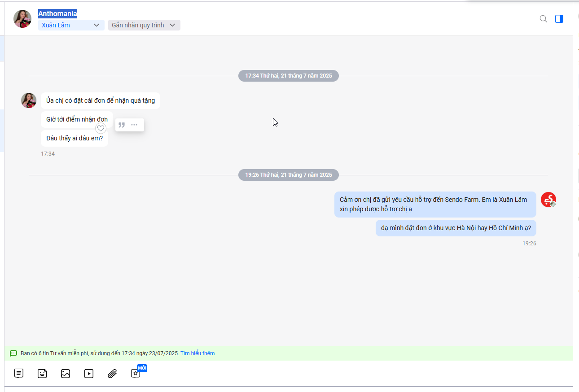Click the 19:26 timestamp under agent messages
Viewport: 579px width, 392px height.
[x=529, y=244]
